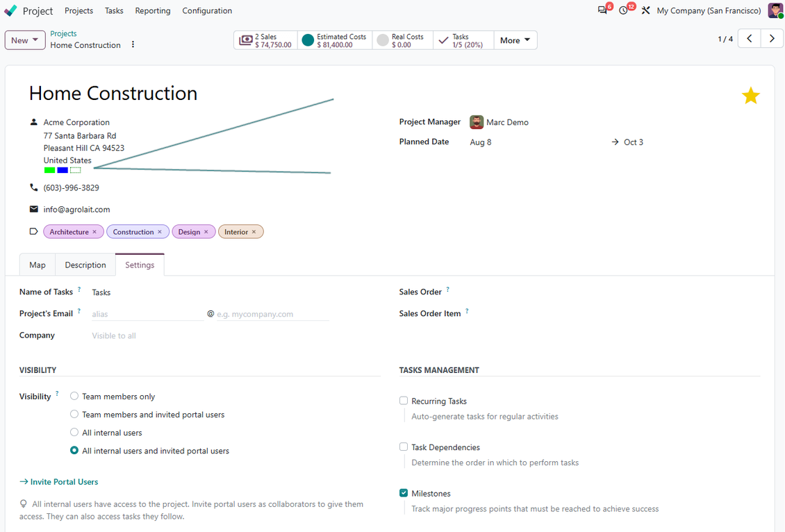Select Team members only visibility
Screen dimensions: 785x532
74,396
